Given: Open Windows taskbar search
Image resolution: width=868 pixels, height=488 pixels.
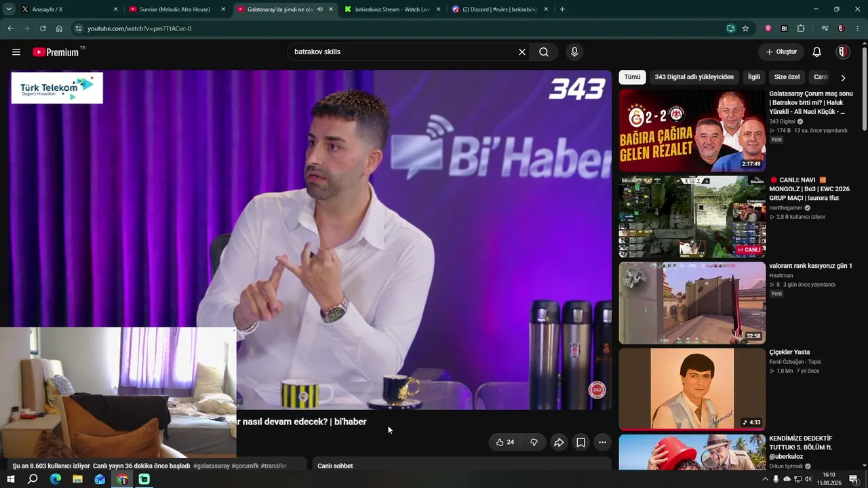Looking at the screenshot, I should click(x=33, y=479).
